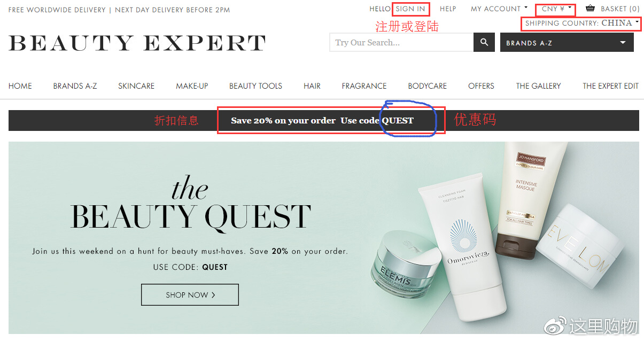The width and height of the screenshot is (644, 342).
Task: Click the Shop Now button
Action: 190,295
